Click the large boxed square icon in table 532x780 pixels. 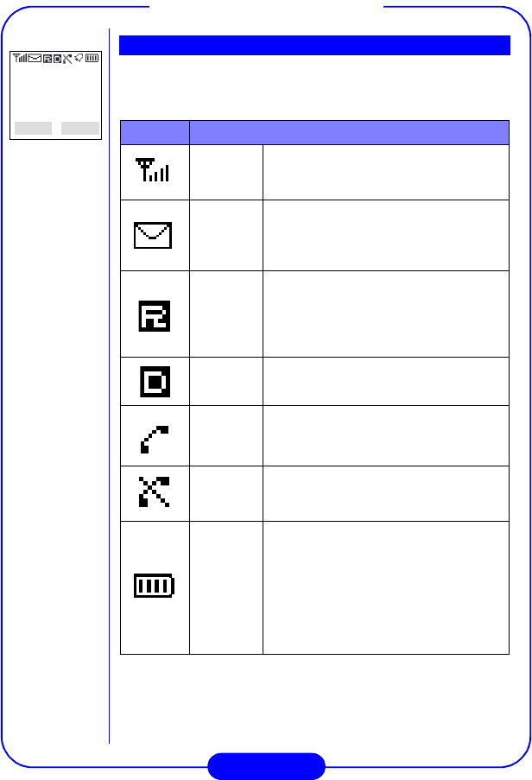point(155,382)
